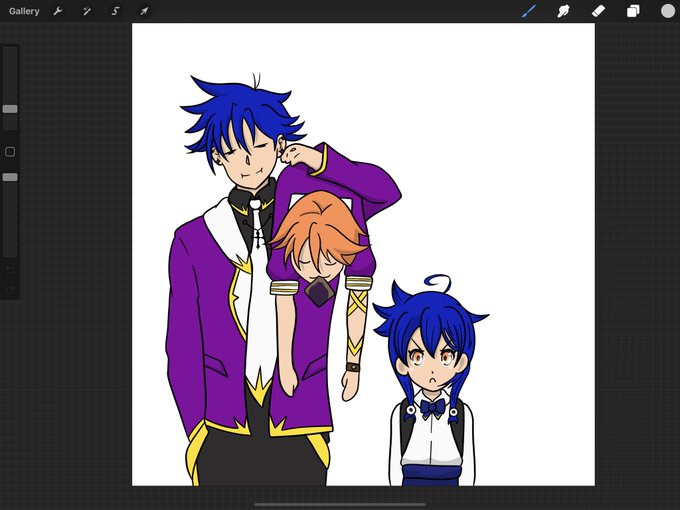Click the brush size slider handle
680x510 pixels.
[x=10, y=109]
